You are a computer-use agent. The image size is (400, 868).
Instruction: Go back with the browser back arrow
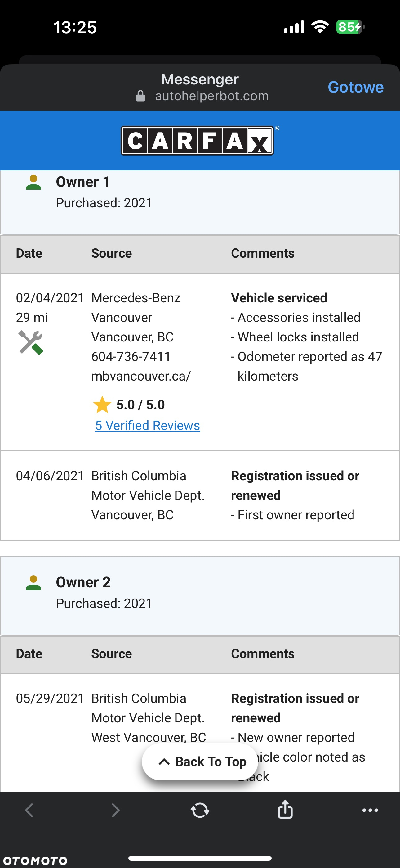(x=29, y=810)
